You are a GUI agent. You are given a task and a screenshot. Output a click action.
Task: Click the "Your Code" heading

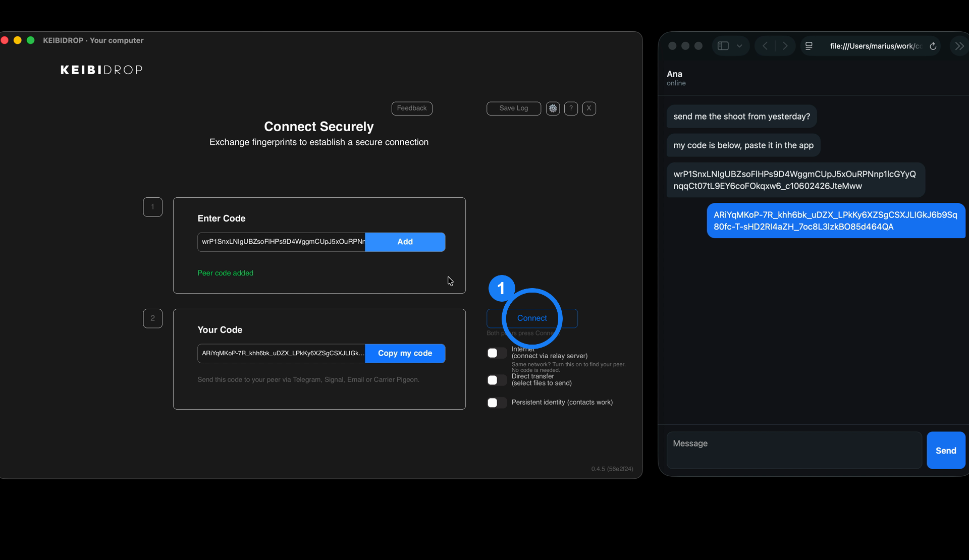point(220,330)
